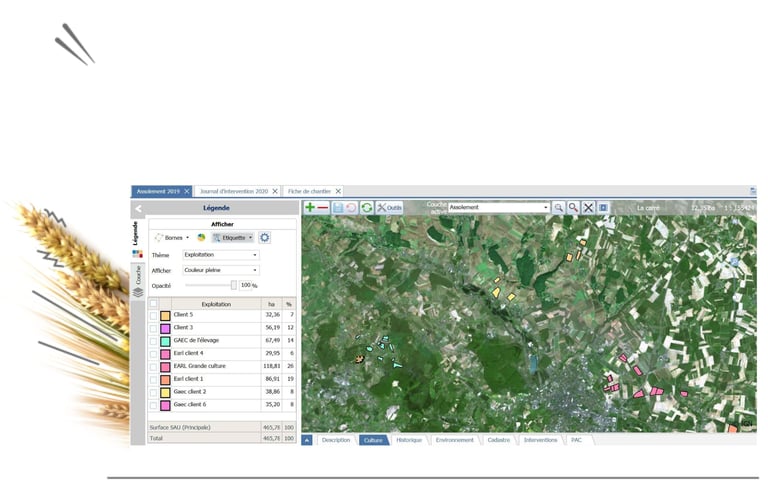Adjust the Opacité slider handle
The height and width of the screenshot is (500, 768).
click(234, 285)
